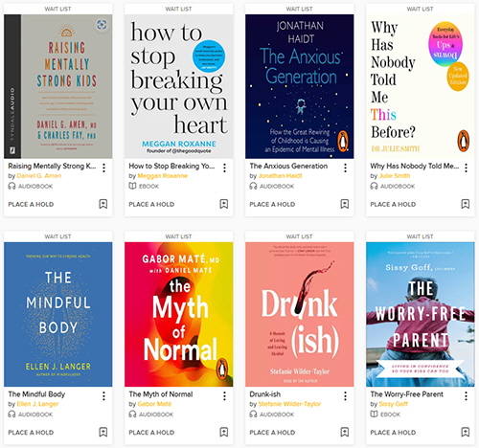Open three-dot menu for Drunk-ish
The height and width of the screenshot is (448, 479).
[x=345, y=396]
